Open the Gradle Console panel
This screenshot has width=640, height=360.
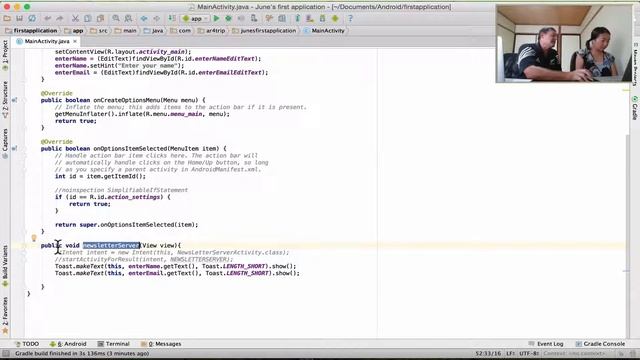point(600,344)
